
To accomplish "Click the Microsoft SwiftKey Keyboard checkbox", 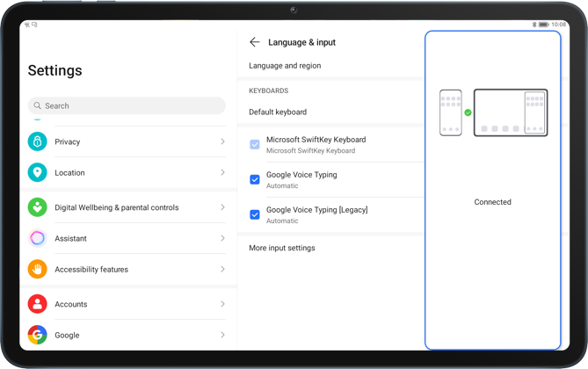I will click(255, 144).
